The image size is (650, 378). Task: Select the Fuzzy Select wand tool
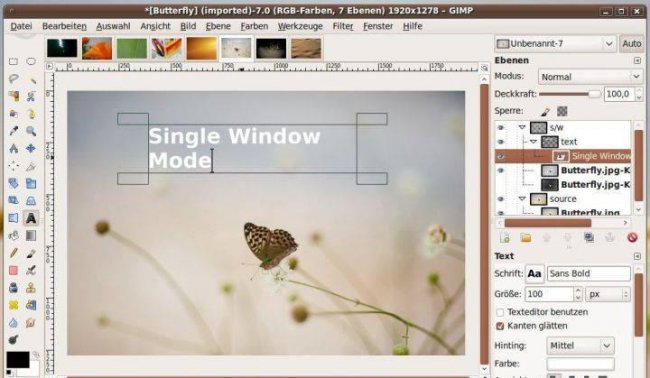point(31,79)
